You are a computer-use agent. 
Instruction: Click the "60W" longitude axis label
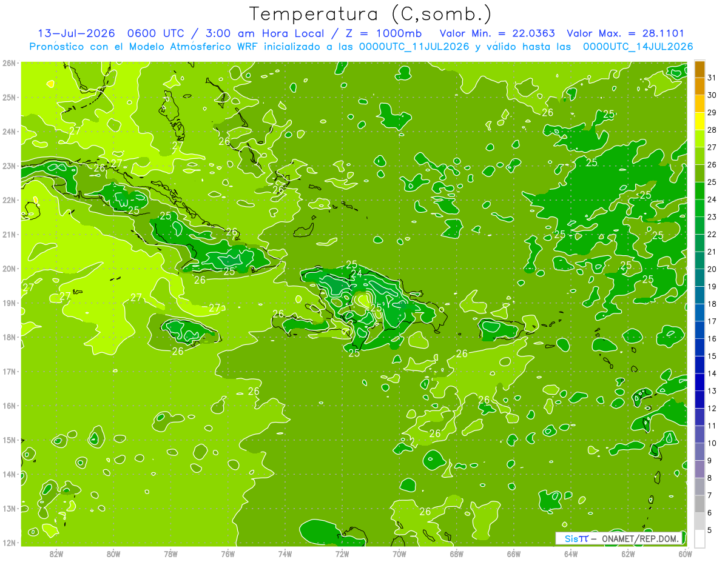point(685,554)
